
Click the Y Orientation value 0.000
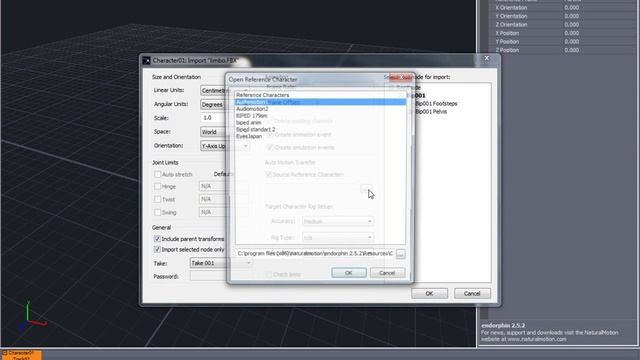[x=571, y=16]
